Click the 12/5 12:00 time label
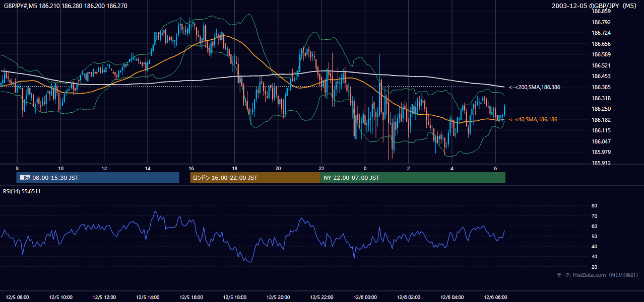Viewport: 644px width, 302px height. coord(104,297)
